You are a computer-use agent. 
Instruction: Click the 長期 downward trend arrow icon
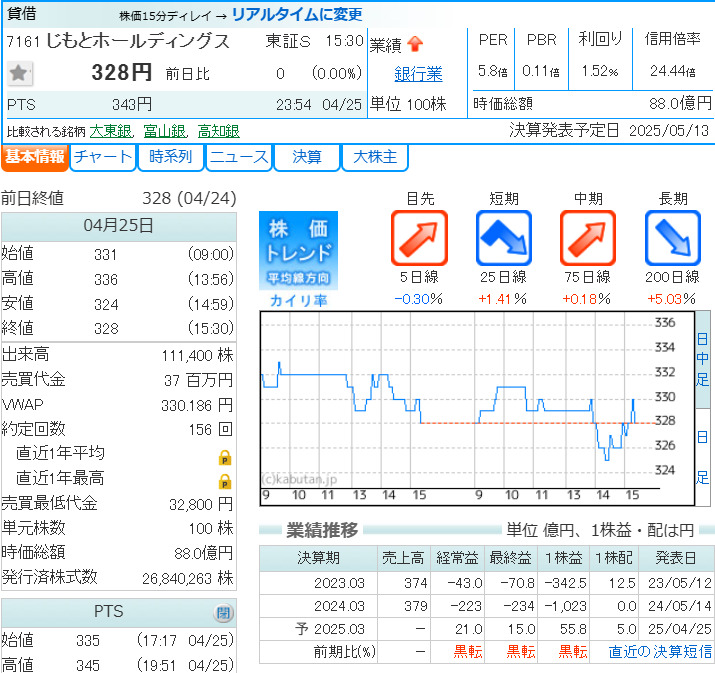pos(673,238)
